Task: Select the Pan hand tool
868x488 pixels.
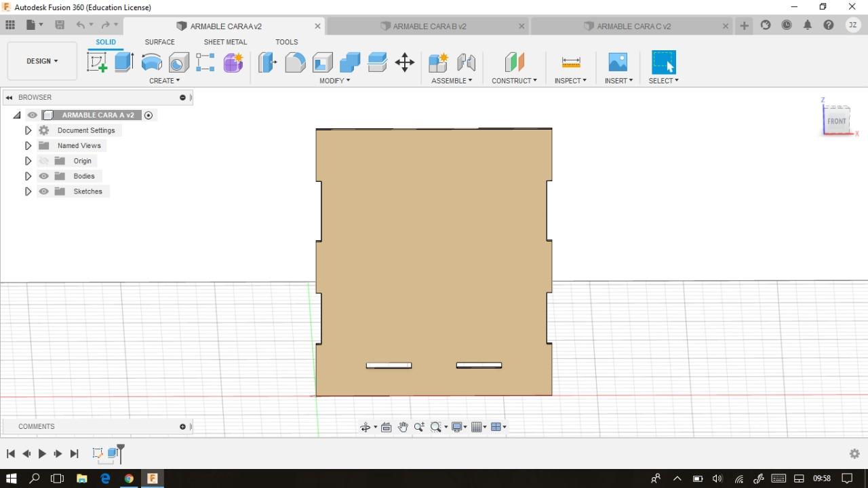Action: coord(403,427)
